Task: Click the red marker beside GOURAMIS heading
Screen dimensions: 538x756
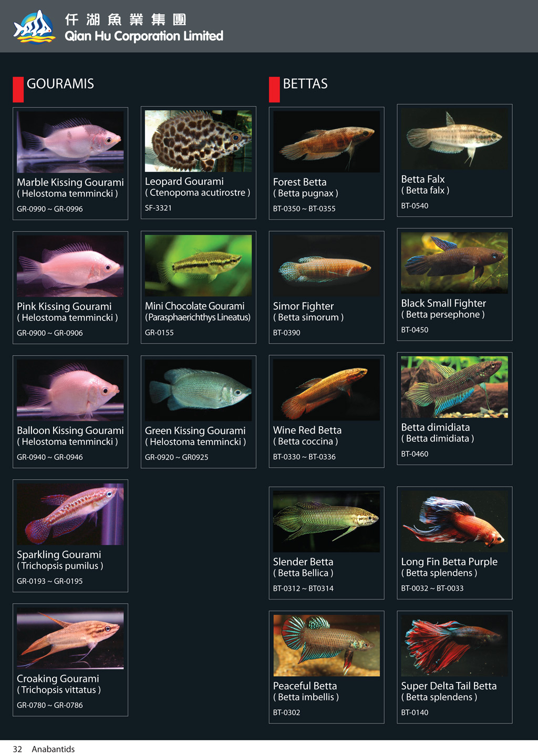Action: 18,89
